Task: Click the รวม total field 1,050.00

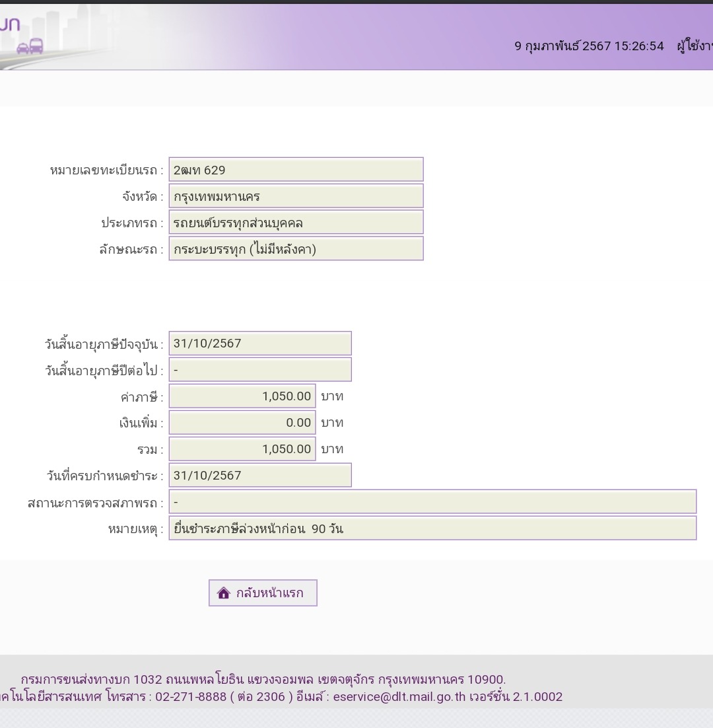Action: [242, 449]
